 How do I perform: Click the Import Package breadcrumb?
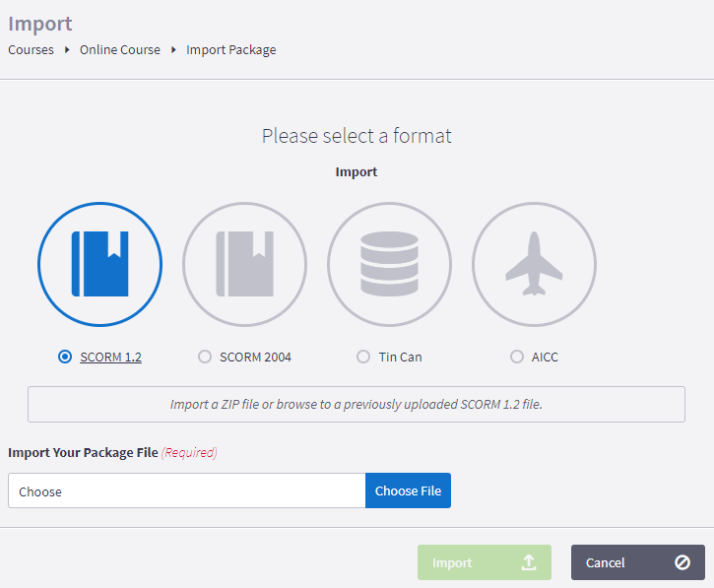tap(230, 49)
